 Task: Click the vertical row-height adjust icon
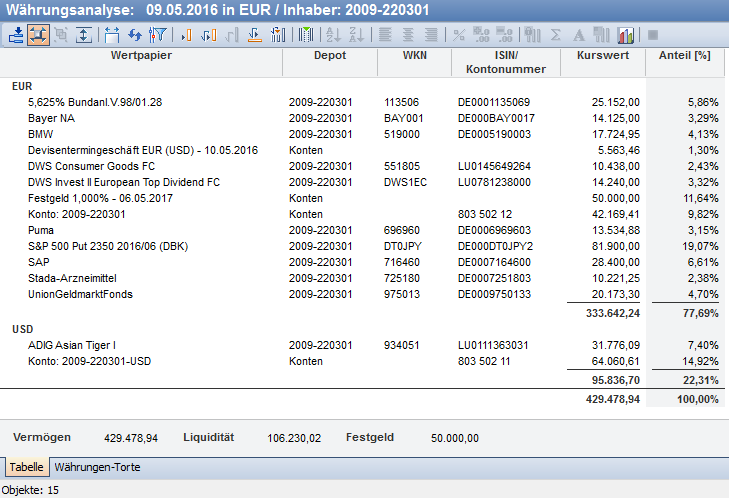tap(83, 34)
